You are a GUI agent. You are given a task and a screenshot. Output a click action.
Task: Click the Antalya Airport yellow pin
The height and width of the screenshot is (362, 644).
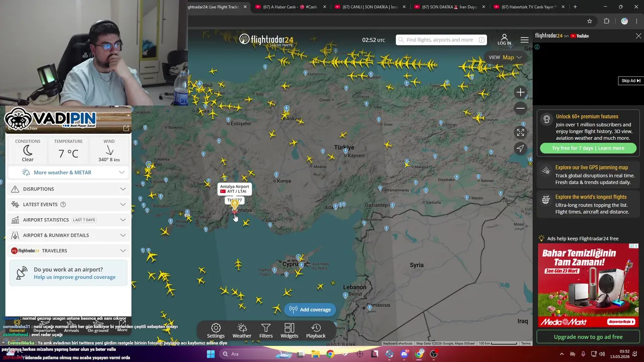pyautogui.click(x=234, y=205)
